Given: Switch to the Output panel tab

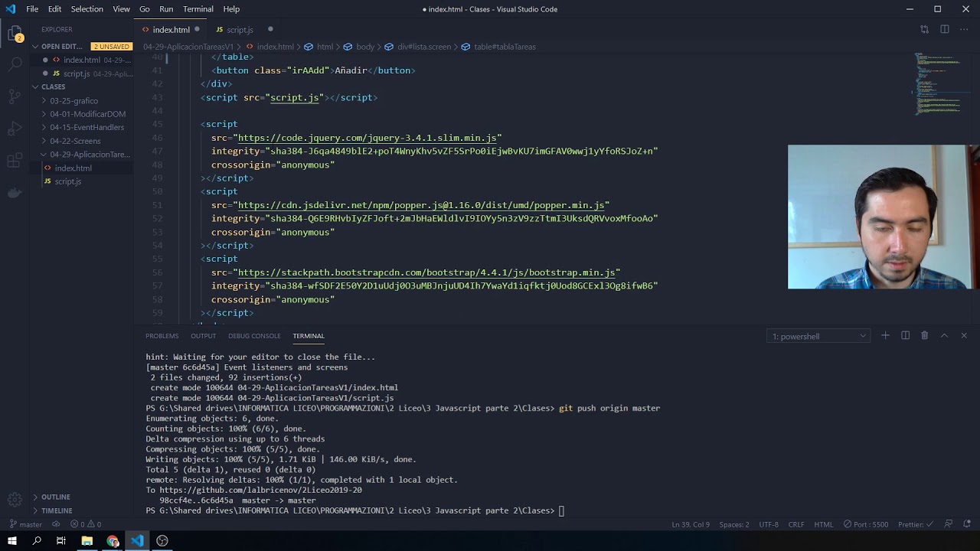Looking at the screenshot, I should pos(203,336).
